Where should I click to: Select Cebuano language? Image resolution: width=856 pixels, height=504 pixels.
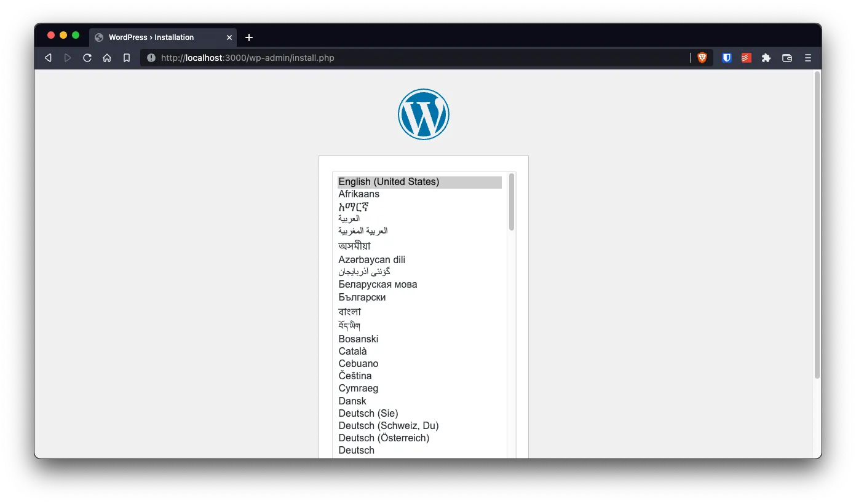[419, 364]
